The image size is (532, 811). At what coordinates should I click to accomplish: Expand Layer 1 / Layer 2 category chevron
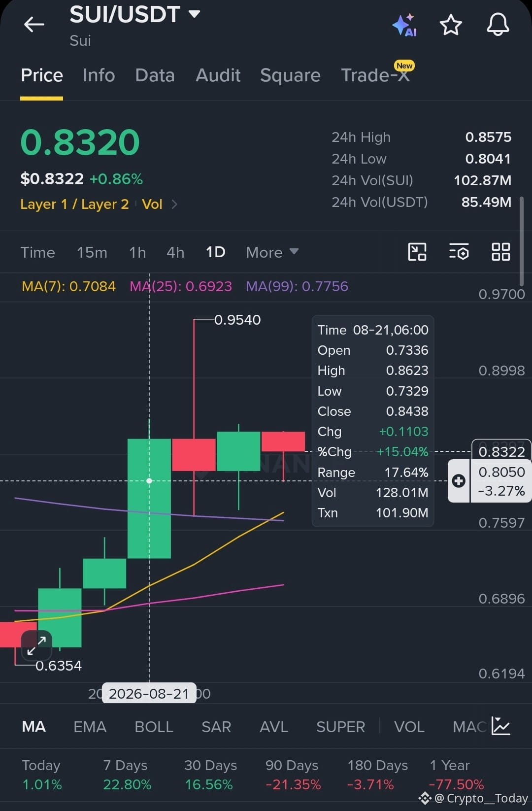tap(174, 204)
